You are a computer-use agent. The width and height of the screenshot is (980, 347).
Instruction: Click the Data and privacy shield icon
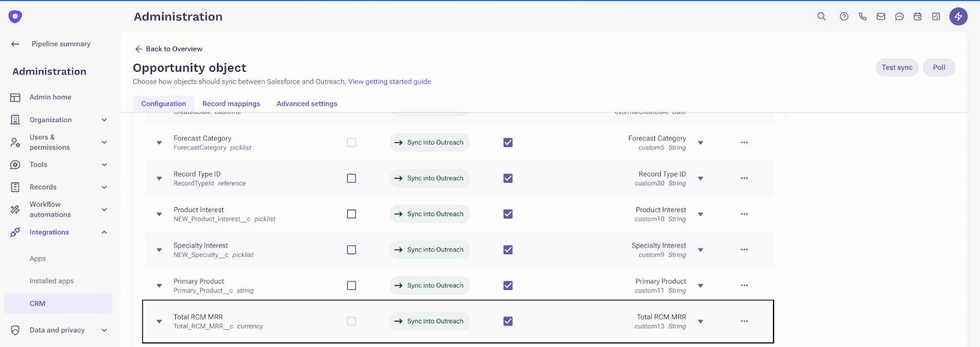click(x=15, y=330)
